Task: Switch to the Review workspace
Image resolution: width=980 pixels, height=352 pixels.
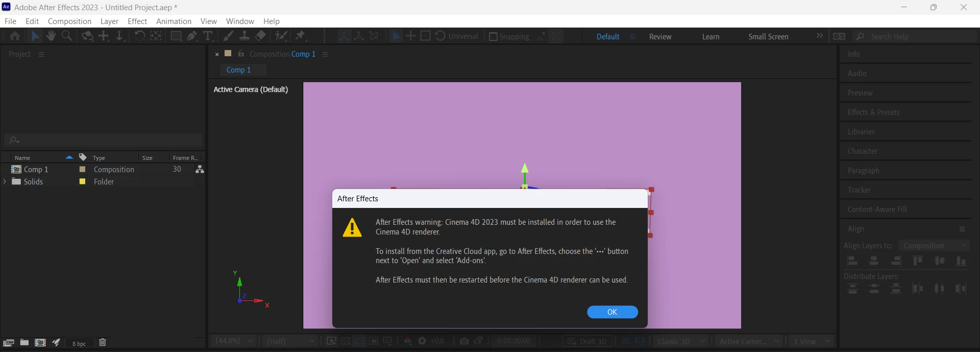Action: [x=660, y=37]
